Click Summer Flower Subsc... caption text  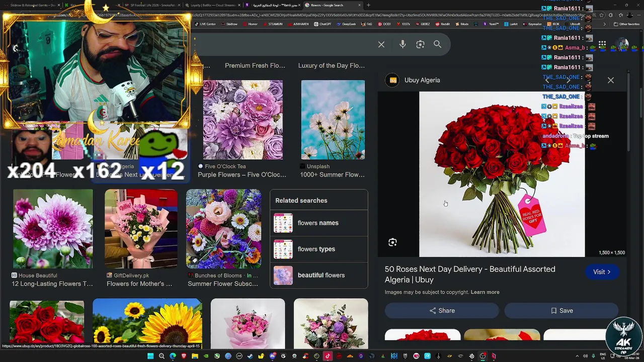pyautogui.click(x=223, y=284)
